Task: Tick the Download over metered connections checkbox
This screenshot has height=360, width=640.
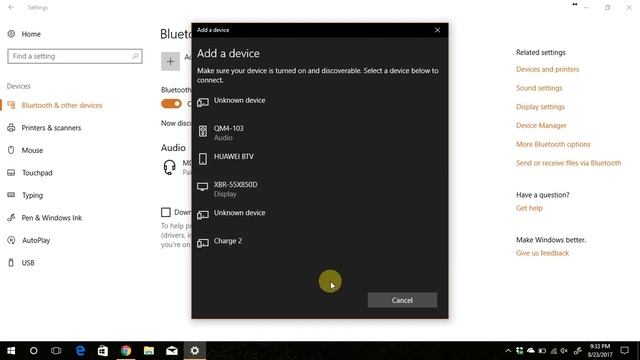Action: 166,212
